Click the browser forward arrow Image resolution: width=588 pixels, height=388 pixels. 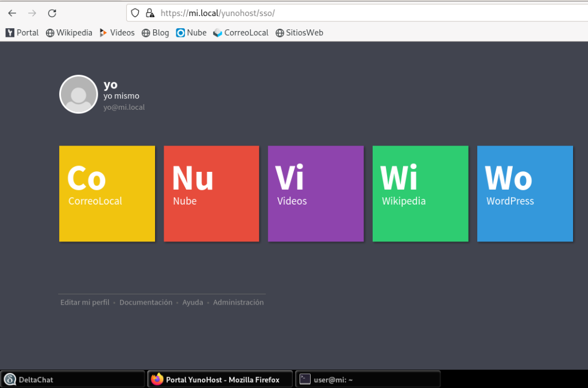tap(32, 13)
